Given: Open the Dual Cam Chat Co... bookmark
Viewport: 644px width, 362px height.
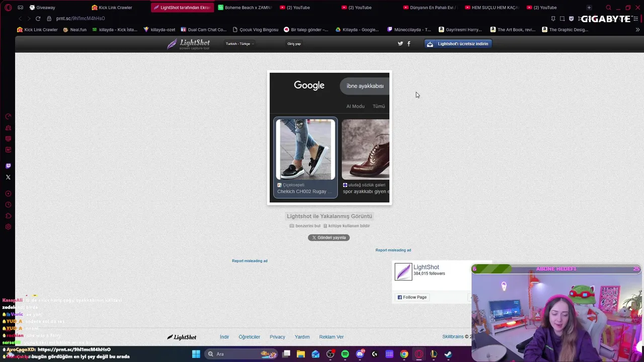Looking at the screenshot, I should pos(204,30).
